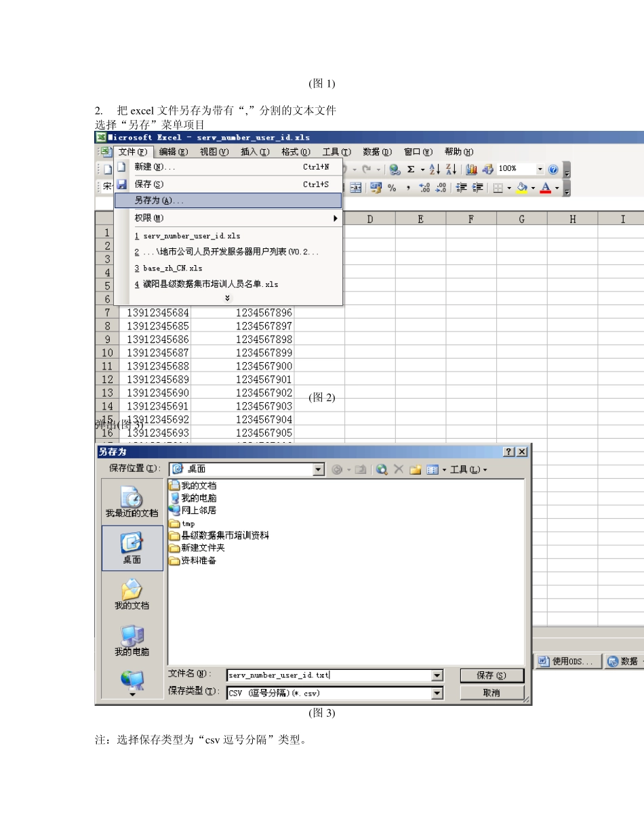This screenshot has height=834, width=644.
Task: Choose 另存为 from the File menu
Action: (x=228, y=201)
